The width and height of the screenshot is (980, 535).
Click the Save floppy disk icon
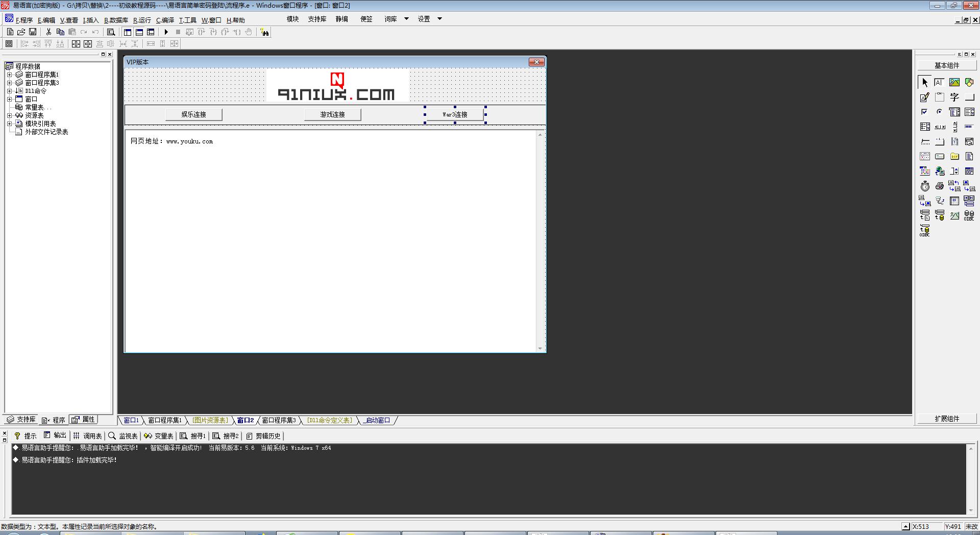pos(33,32)
